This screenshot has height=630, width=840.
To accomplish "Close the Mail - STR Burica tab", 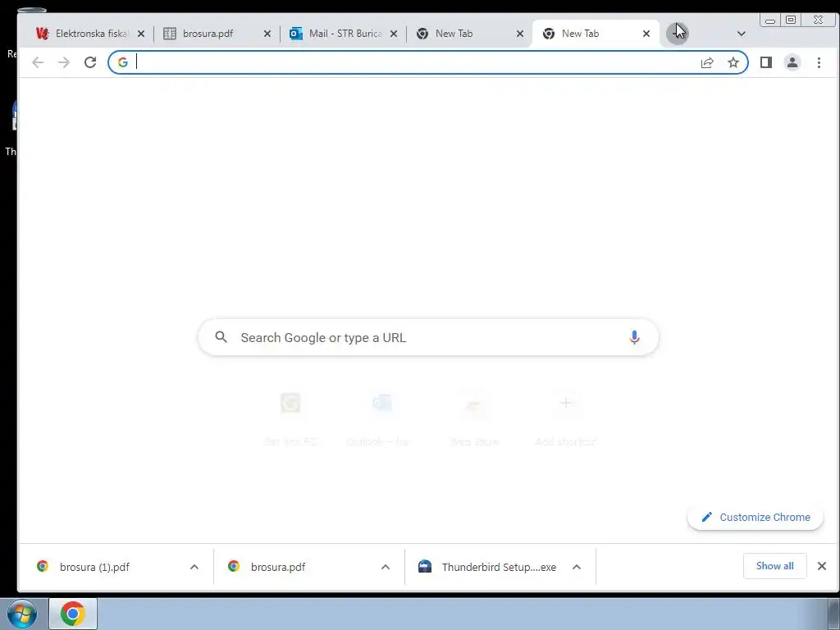I will coord(394,34).
